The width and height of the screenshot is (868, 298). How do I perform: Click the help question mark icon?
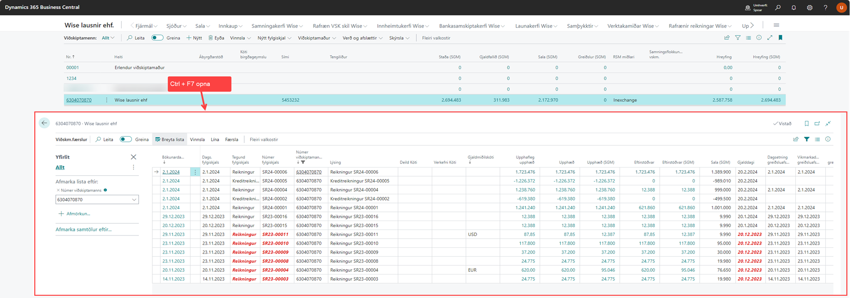click(x=825, y=8)
